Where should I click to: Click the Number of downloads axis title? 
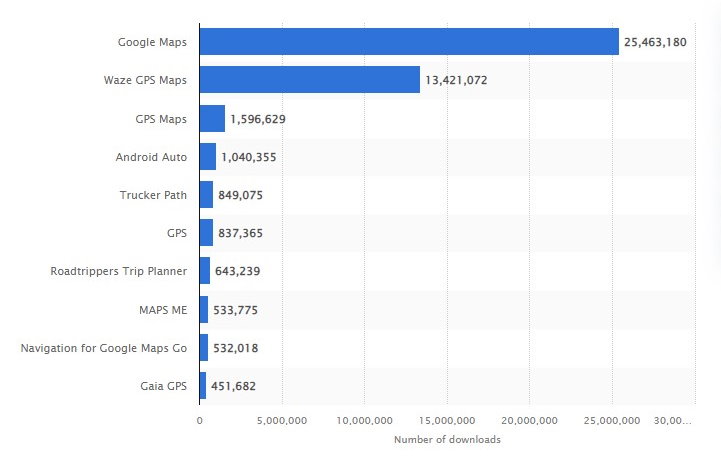click(447, 440)
